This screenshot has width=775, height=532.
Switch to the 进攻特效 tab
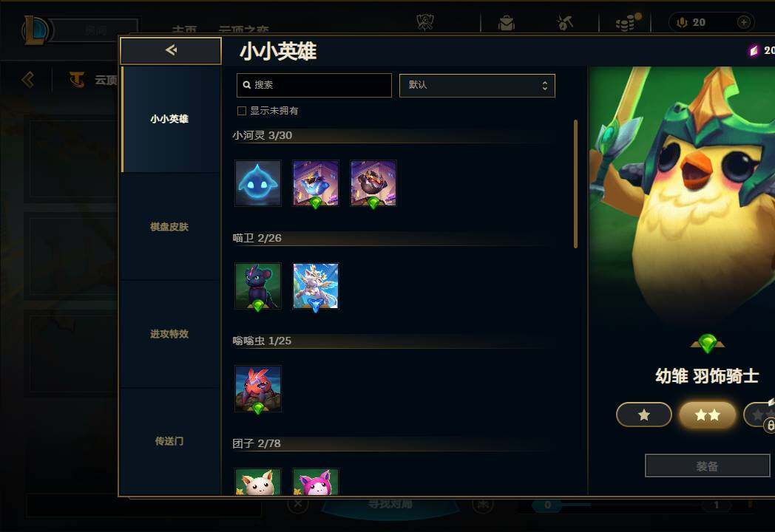169,334
